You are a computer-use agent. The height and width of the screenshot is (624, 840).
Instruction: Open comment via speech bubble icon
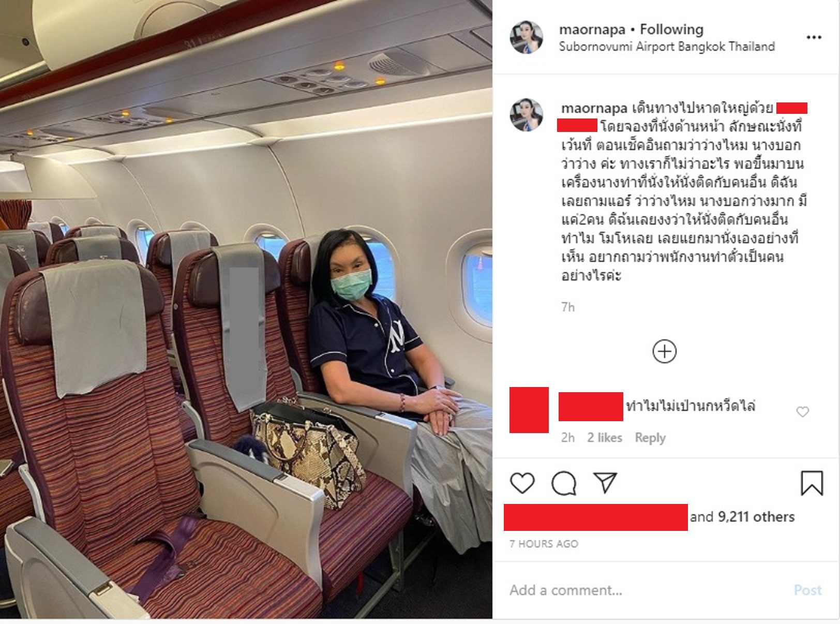(563, 483)
